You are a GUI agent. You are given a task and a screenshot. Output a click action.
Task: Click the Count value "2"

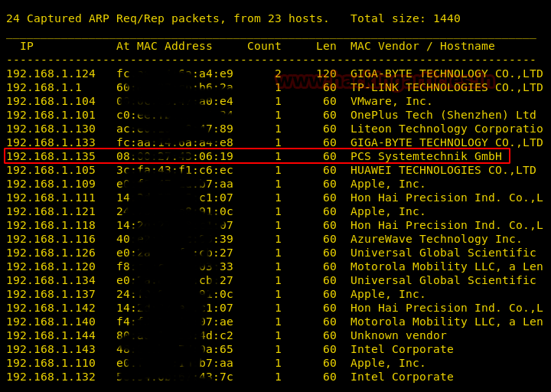click(278, 73)
